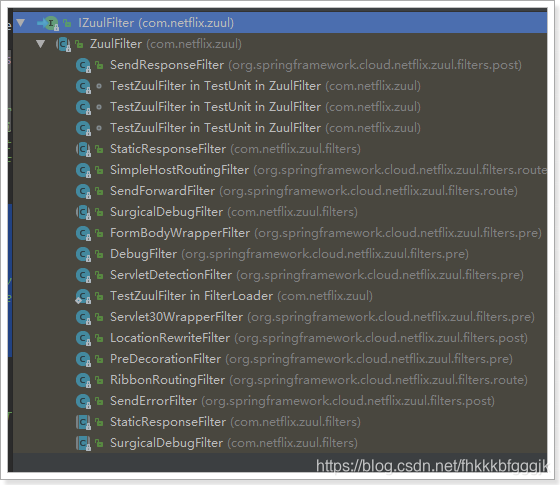The width and height of the screenshot is (560, 485).
Task: Click green public-access icon next to SendResponseFilter
Action: tap(99, 65)
